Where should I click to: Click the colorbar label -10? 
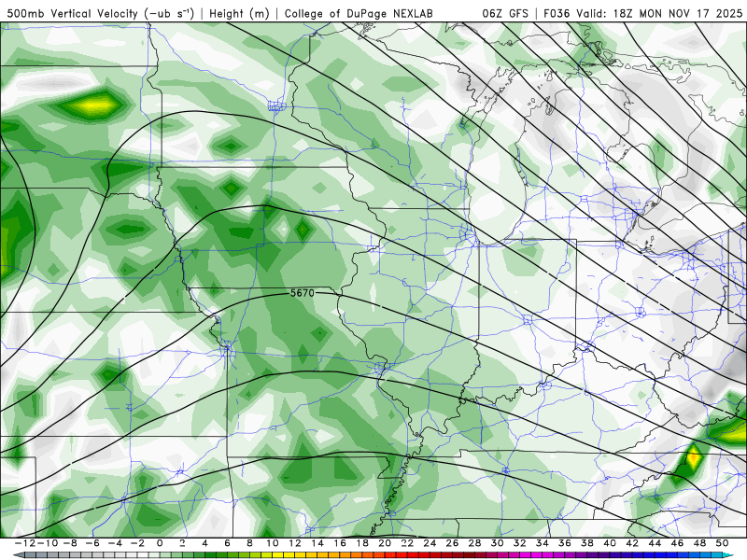(x=48, y=543)
